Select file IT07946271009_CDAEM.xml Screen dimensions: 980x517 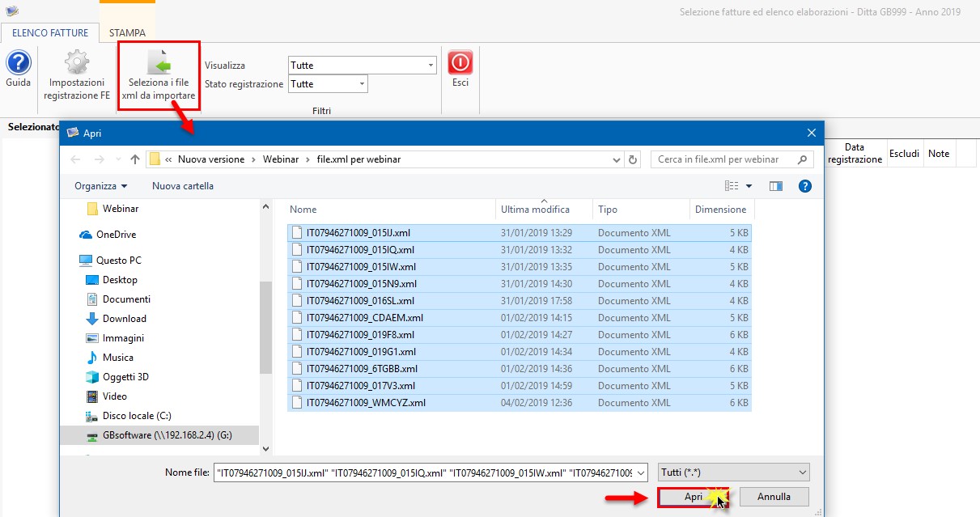[x=520, y=318]
